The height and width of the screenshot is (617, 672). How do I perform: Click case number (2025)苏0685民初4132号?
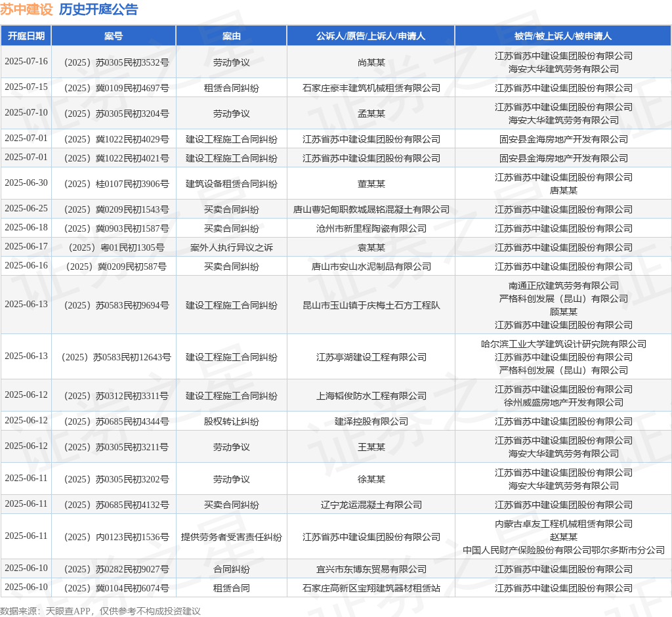pos(116,505)
